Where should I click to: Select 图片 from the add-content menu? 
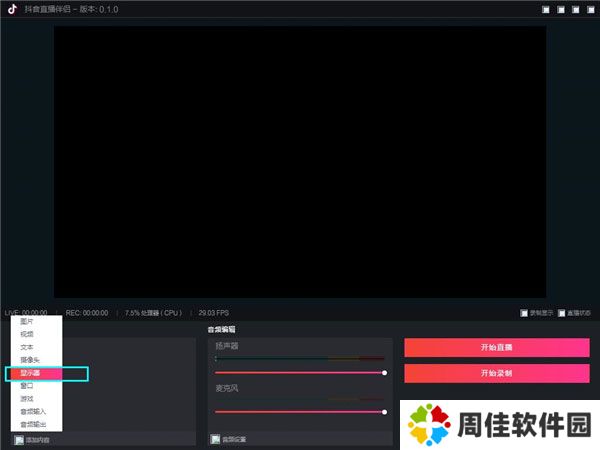click(27, 322)
